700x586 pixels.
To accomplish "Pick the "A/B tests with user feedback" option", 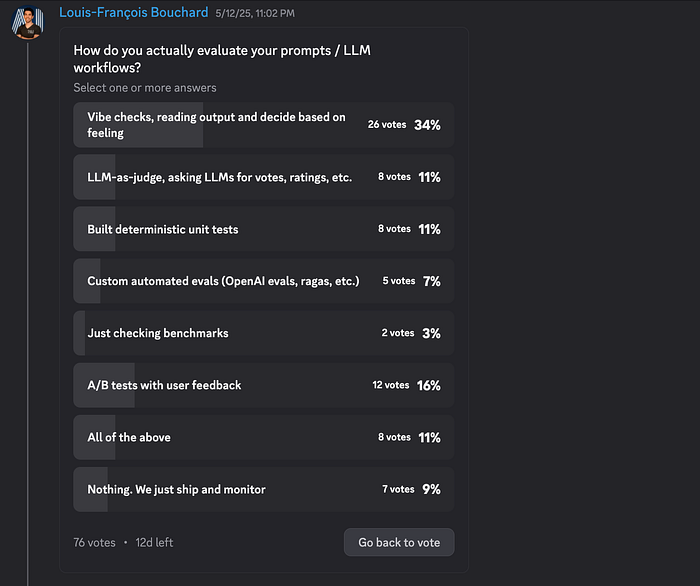I will pos(164,385).
